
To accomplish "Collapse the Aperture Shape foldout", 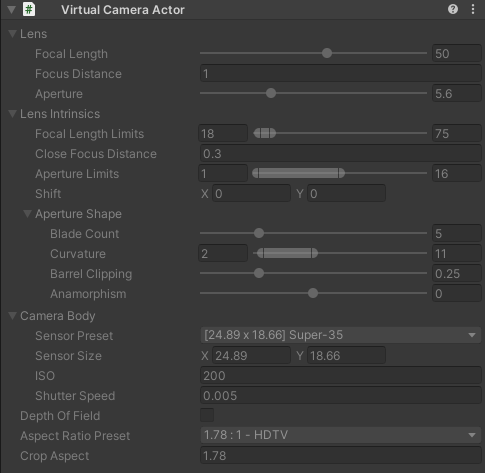I will click(28, 214).
